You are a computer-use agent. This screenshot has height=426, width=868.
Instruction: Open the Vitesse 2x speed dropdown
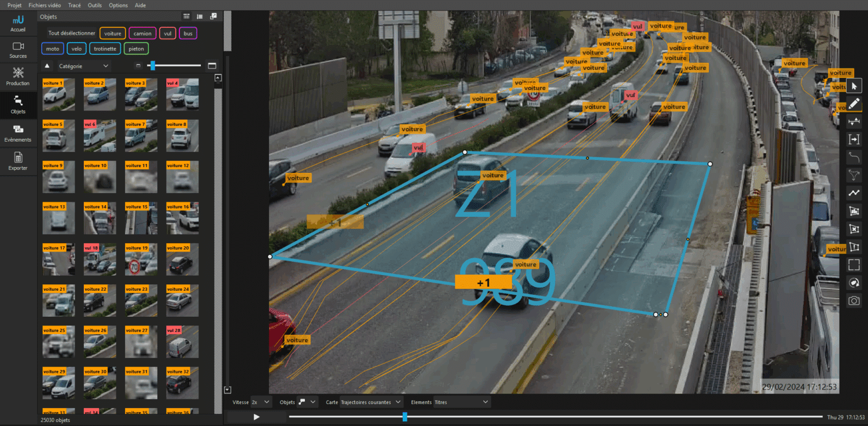coord(260,402)
